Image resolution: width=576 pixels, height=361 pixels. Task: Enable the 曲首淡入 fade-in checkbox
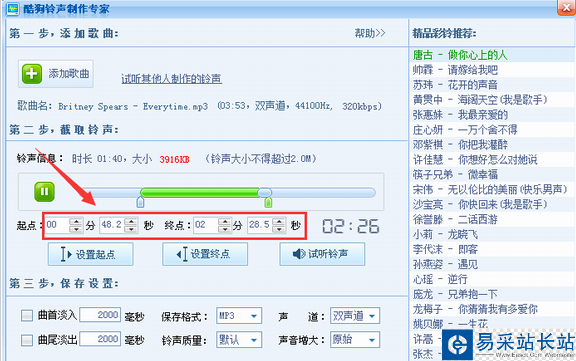(x=27, y=315)
